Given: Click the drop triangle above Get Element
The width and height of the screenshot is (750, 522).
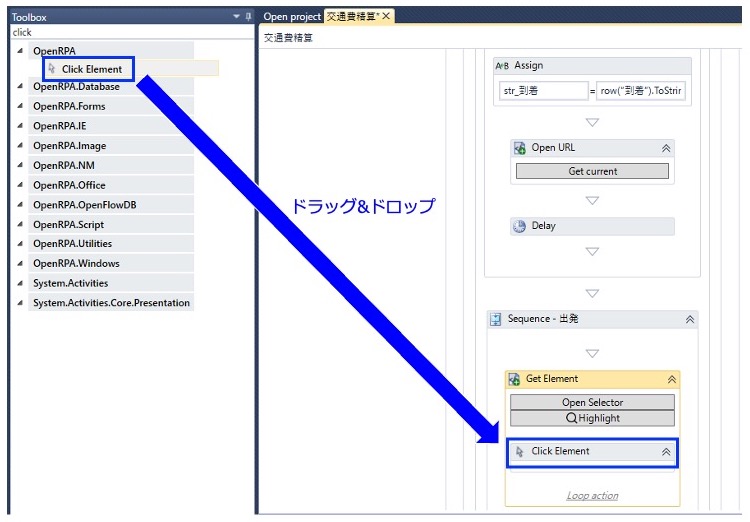Looking at the screenshot, I should coord(592,354).
